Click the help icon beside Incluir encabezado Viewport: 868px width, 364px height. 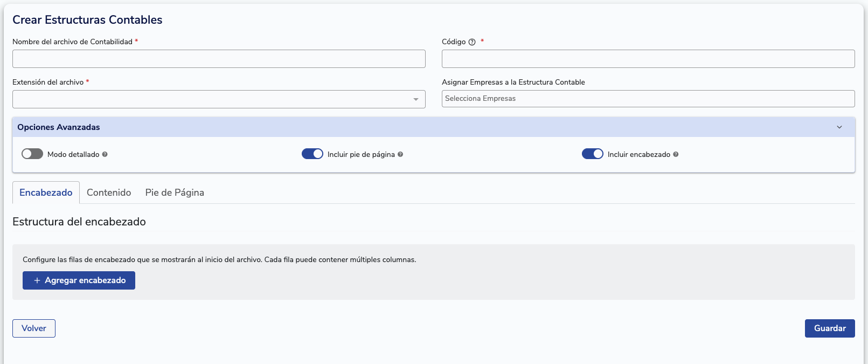676,154
